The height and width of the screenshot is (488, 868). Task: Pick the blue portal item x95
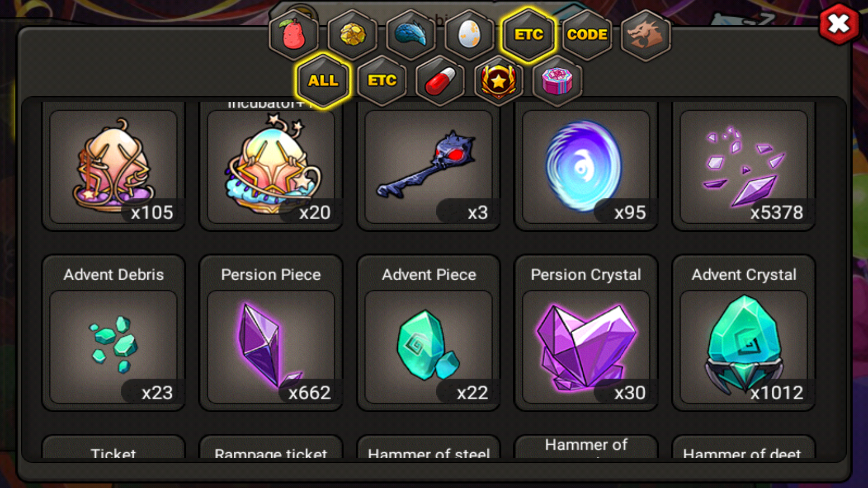(586, 166)
